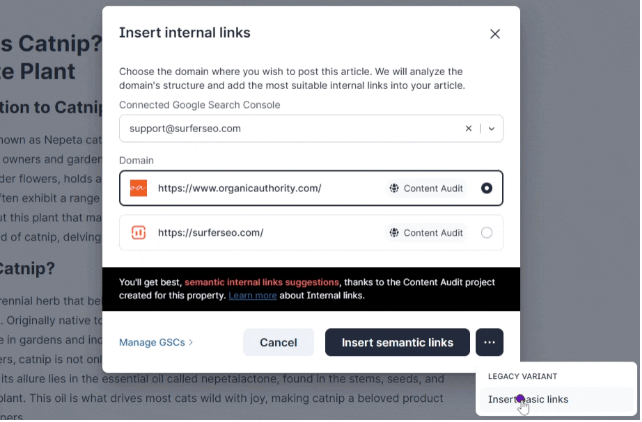The width and height of the screenshot is (642, 422).
Task: Choose Insert basic links from legacy menu
Action: (x=528, y=399)
